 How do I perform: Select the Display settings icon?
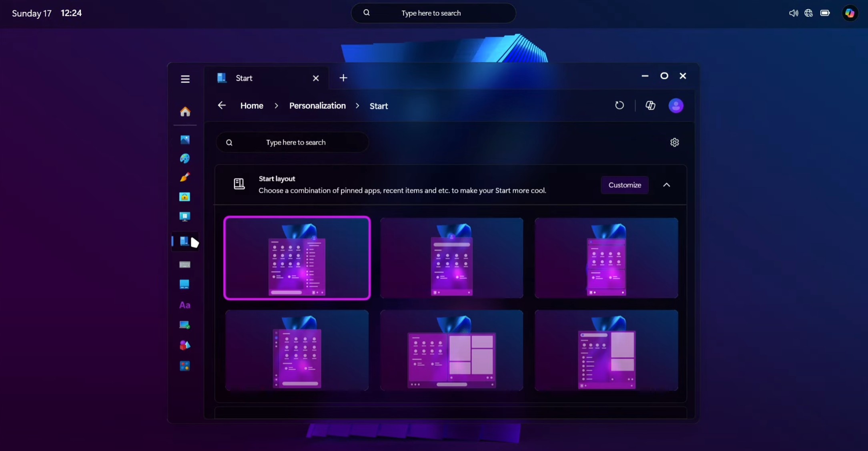pos(185,217)
